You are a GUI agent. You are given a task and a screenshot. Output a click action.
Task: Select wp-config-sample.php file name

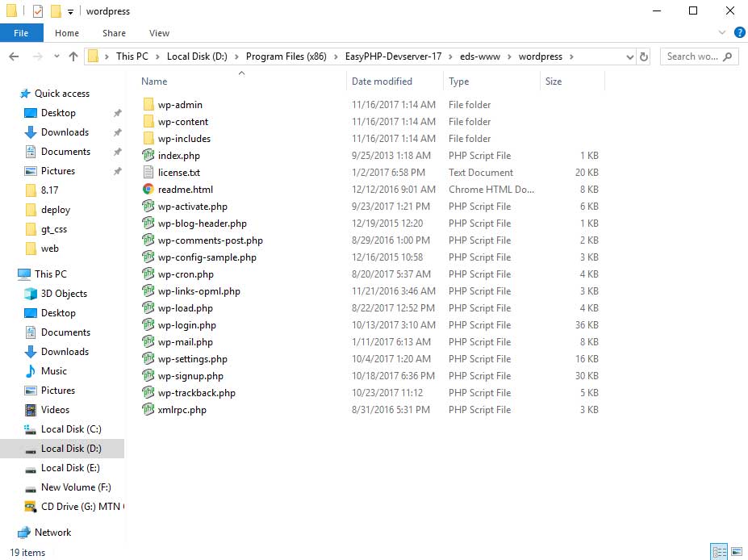207,257
